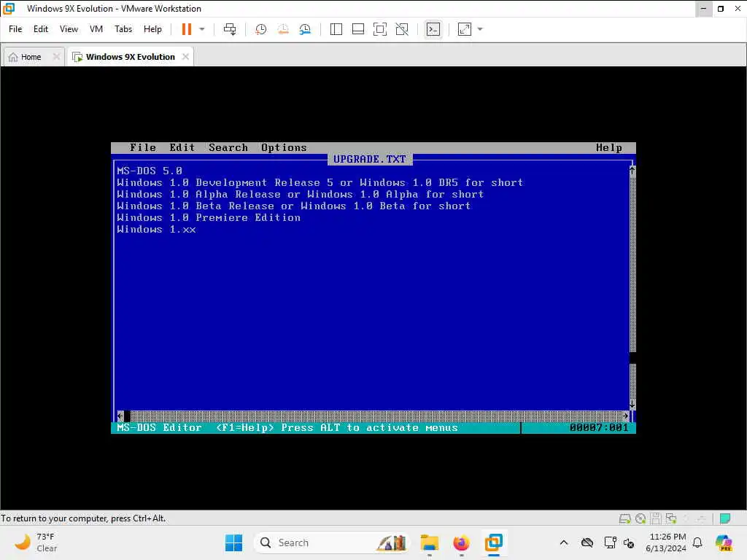Toggle the thumbnail bar view
Screen dimensions: 747x560
tap(357, 29)
